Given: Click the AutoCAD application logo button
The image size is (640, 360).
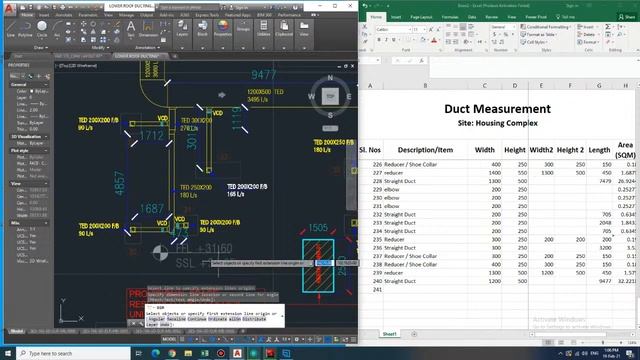Looking at the screenshot, I should [9, 8].
